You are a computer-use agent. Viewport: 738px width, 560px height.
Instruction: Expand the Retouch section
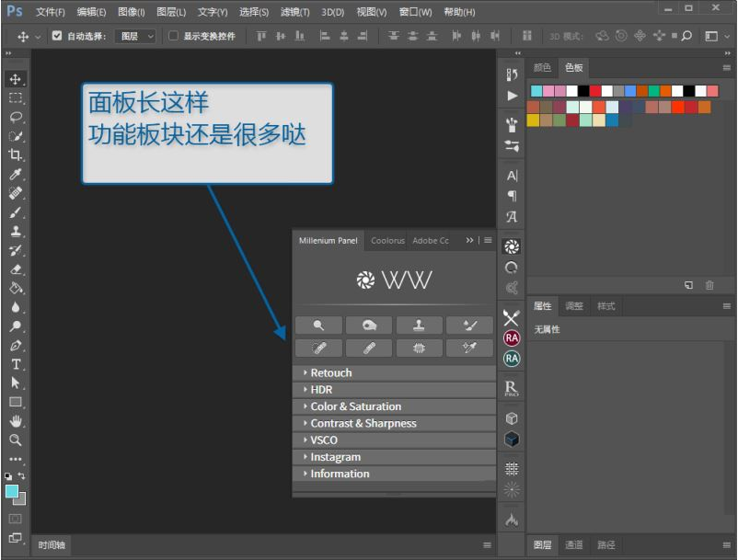pyautogui.click(x=395, y=372)
